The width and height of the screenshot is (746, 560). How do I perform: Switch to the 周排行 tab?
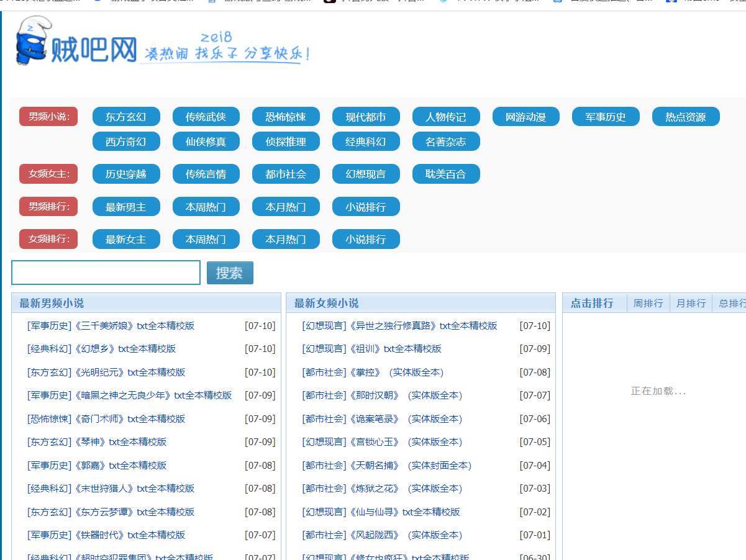tap(648, 303)
